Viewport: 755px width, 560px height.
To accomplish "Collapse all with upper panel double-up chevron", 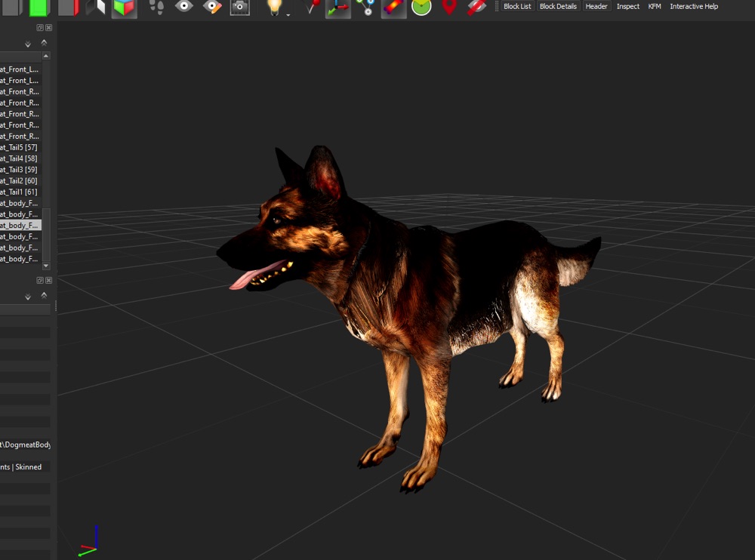I will tap(44, 43).
